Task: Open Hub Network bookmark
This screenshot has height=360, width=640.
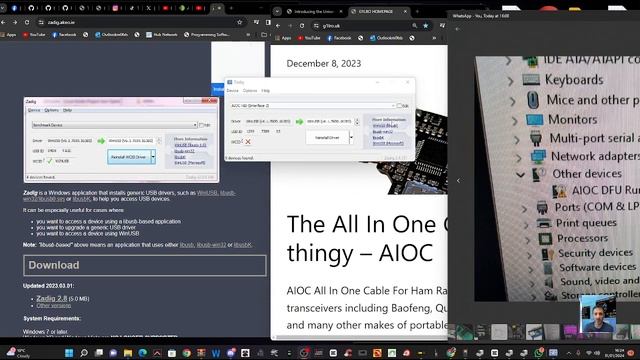Action: pos(162,35)
